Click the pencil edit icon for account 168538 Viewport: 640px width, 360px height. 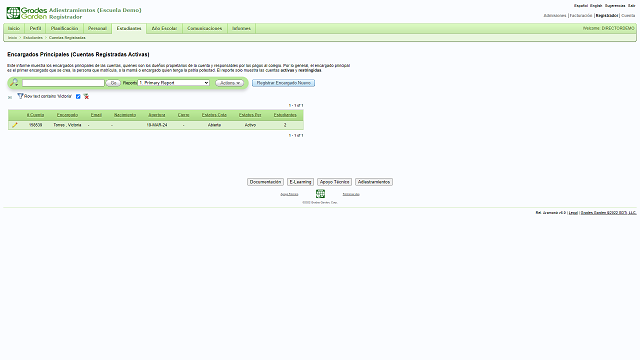coord(15,125)
